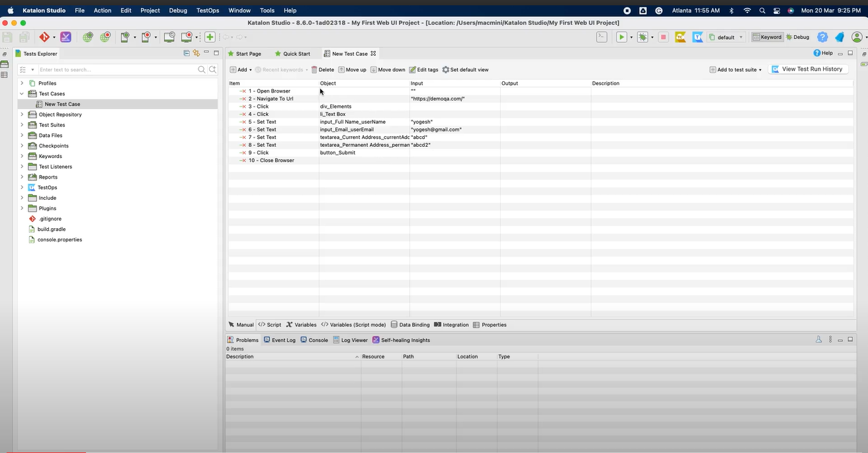Open the Quick Start tab
868x453 pixels.
click(x=292, y=54)
